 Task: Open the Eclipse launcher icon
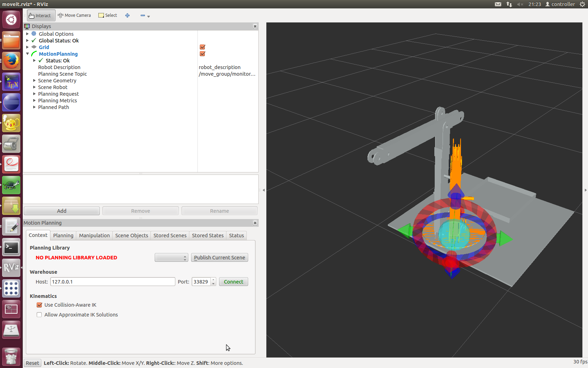(11, 102)
